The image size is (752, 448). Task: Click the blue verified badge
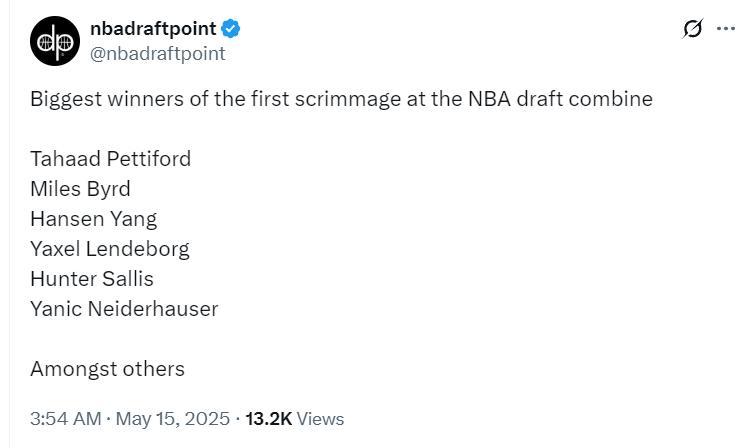pos(231,28)
